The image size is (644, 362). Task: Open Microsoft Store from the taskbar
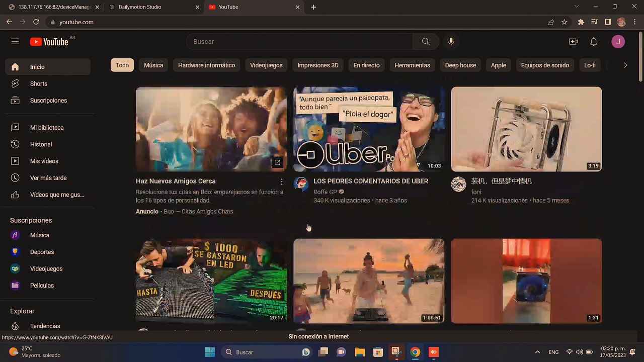(378, 352)
